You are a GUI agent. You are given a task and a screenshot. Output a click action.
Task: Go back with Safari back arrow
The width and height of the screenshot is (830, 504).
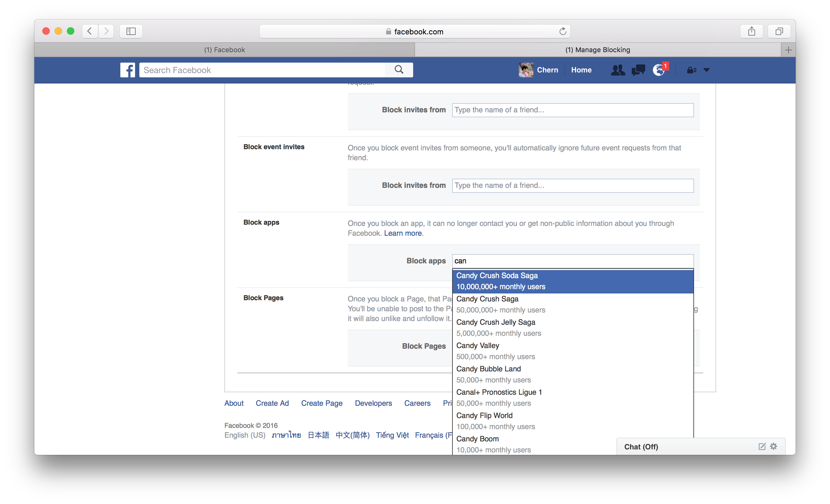[x=90, y=31]
